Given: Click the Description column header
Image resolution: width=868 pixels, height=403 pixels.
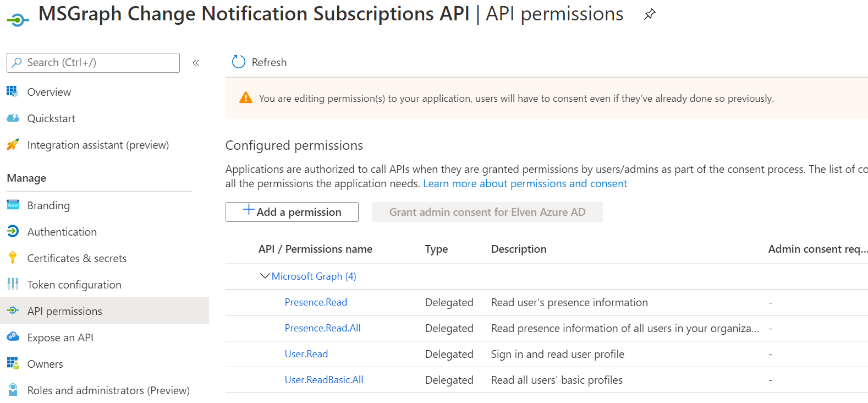Looking at the screenshot, I should [x=519, y=249].
